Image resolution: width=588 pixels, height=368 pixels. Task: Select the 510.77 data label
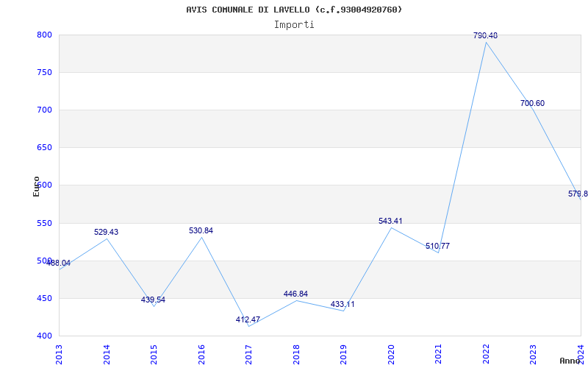(x=437, y=246)
